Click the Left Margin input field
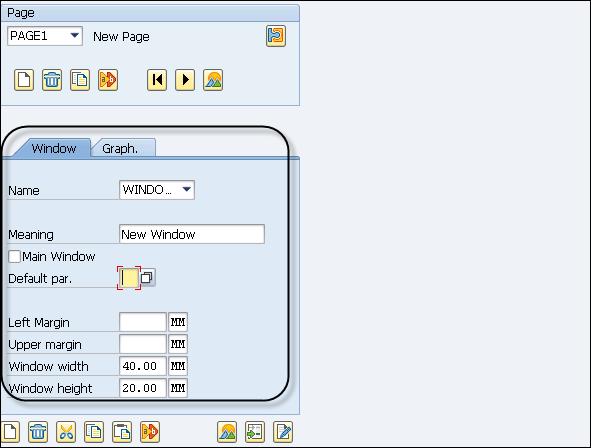Viewport: 591px width, 448px height. tap(143, 322)
